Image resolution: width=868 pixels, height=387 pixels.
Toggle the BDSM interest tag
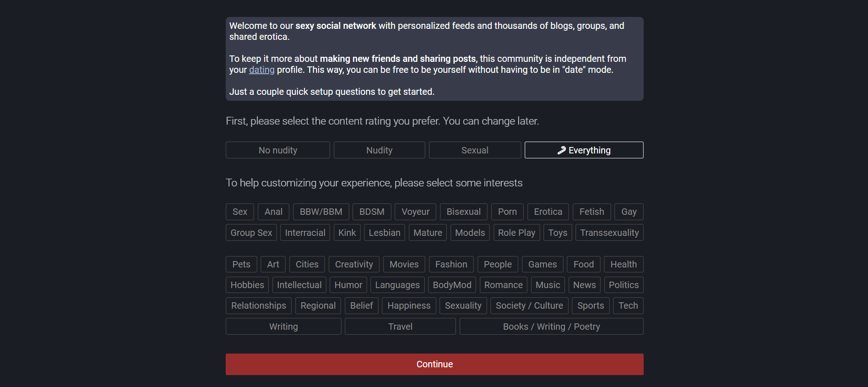372,212
